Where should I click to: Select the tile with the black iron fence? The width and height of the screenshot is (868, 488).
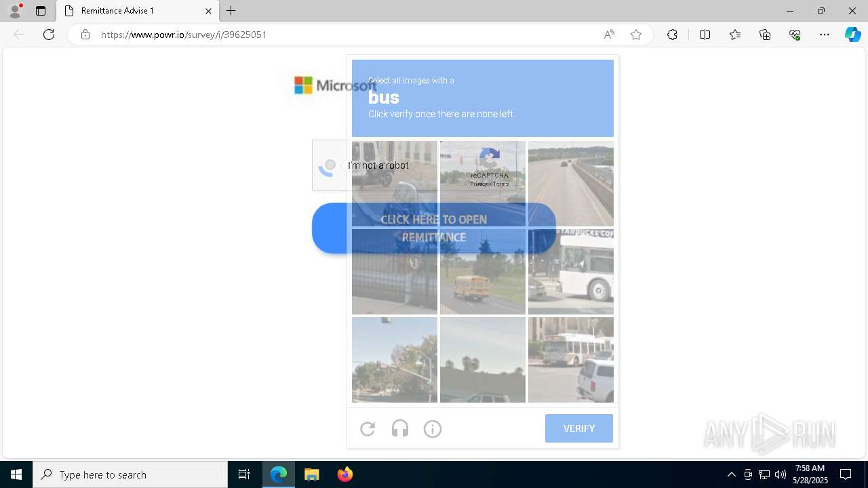pyautogui.click(x=395, y=272)
